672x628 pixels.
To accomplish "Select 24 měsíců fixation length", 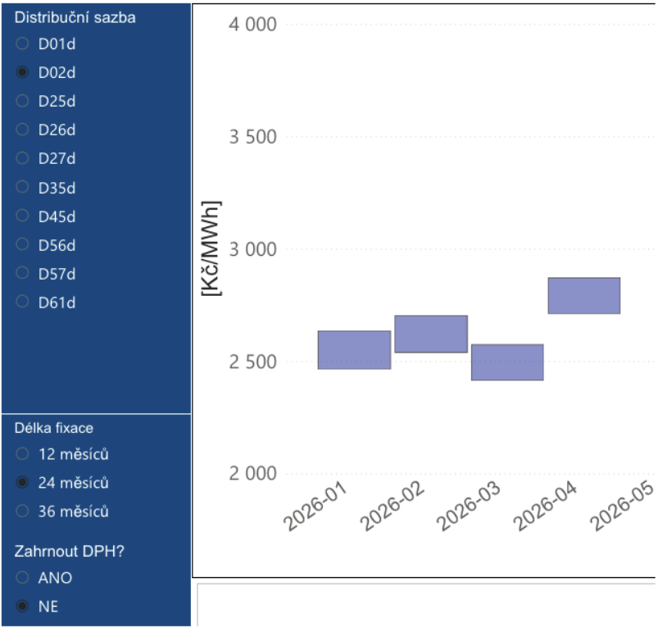I will pyautogui.click(x=23, y=483).
